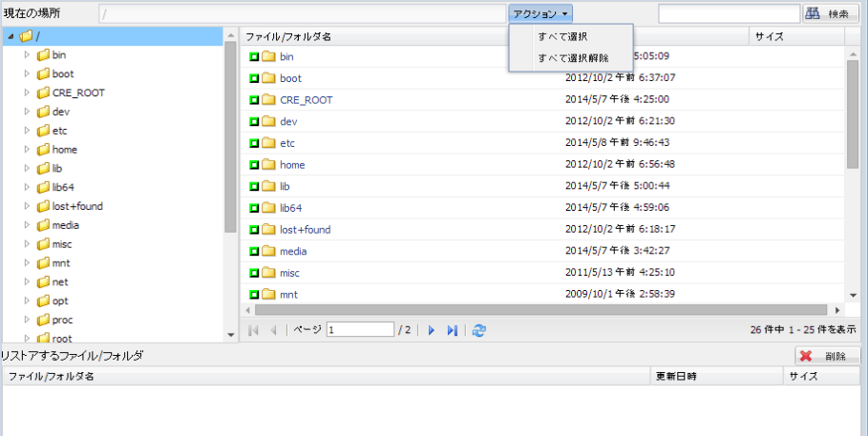Toggle green checkbox beside bin folder
Viewport: 868px width, 436px height.
pyautogui.click(x=254, y=56)
